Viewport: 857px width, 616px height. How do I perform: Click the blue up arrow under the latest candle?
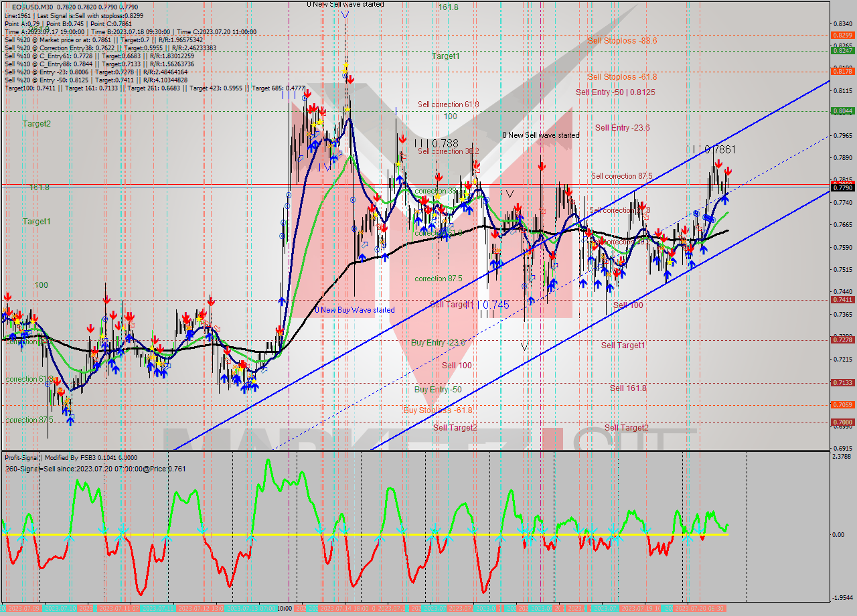(724, 200)
